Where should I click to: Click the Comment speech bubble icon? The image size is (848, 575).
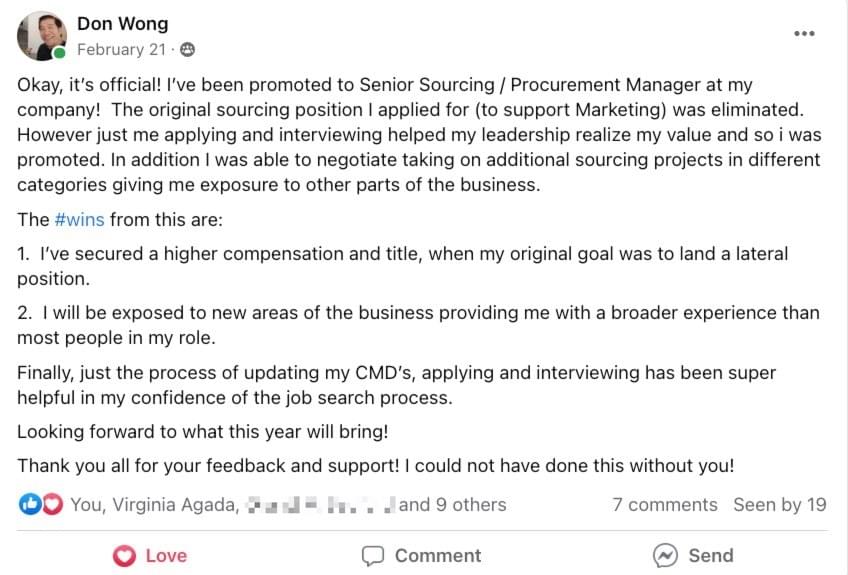coord(373,556)
